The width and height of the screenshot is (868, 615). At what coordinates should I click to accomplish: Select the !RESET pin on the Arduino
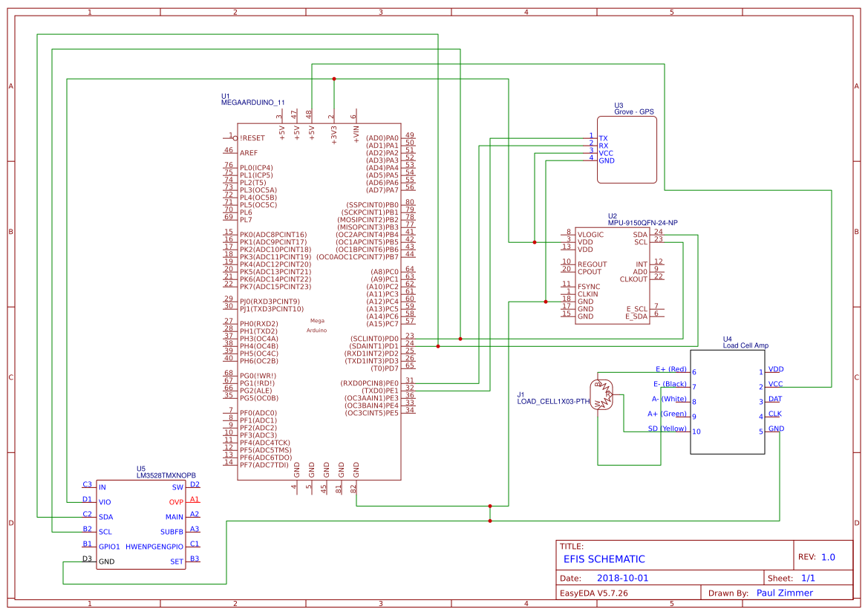click(251, 137)
